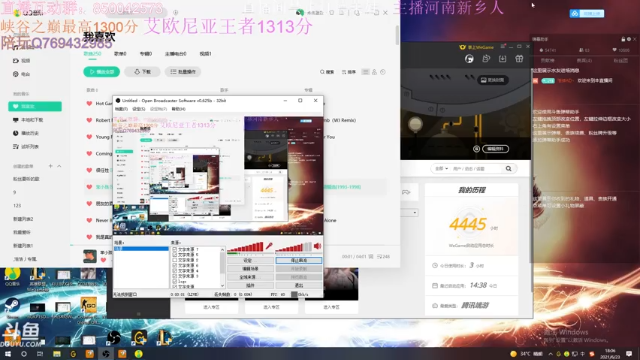This screenshot has width=640, height=360.
Task: Collapse the created playlists section in QQ Music
Action: coord(59,166)
